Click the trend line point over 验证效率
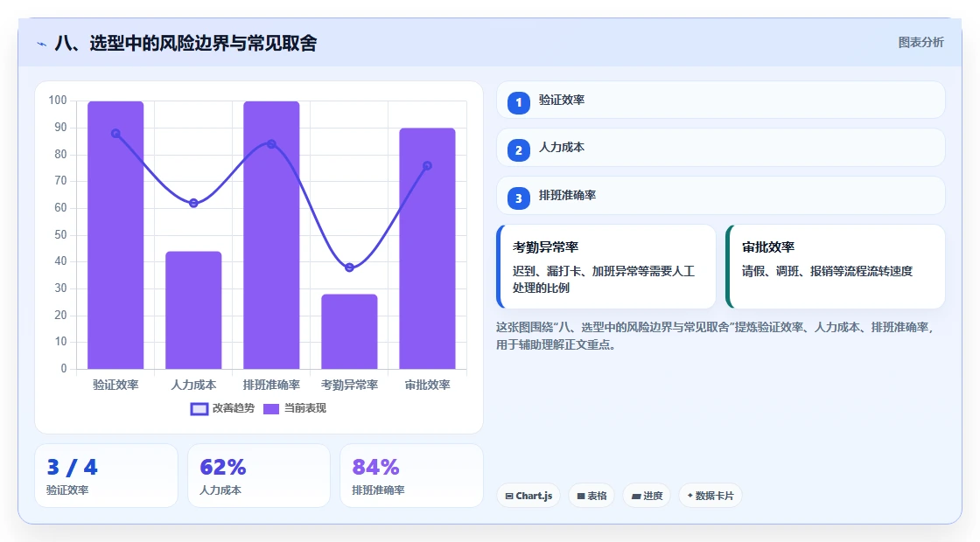Viewport: 980px width, 542px height. [x=115, y=134]
